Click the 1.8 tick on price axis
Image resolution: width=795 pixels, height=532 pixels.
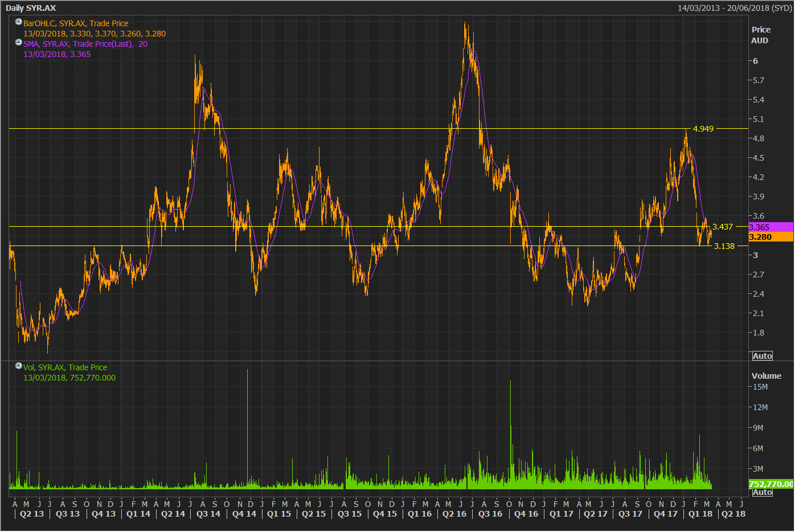(759, 333)
